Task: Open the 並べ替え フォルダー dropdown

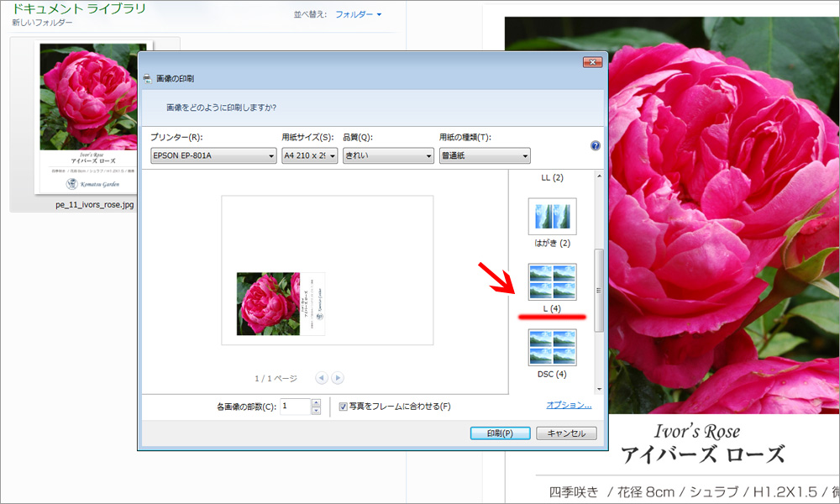Action: (x=359, y=14)
